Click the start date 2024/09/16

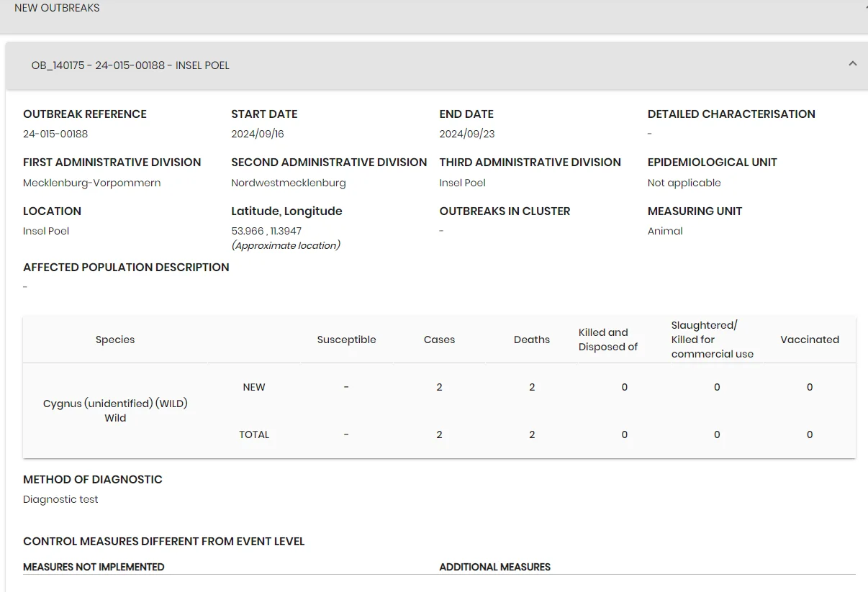point(258,134)
